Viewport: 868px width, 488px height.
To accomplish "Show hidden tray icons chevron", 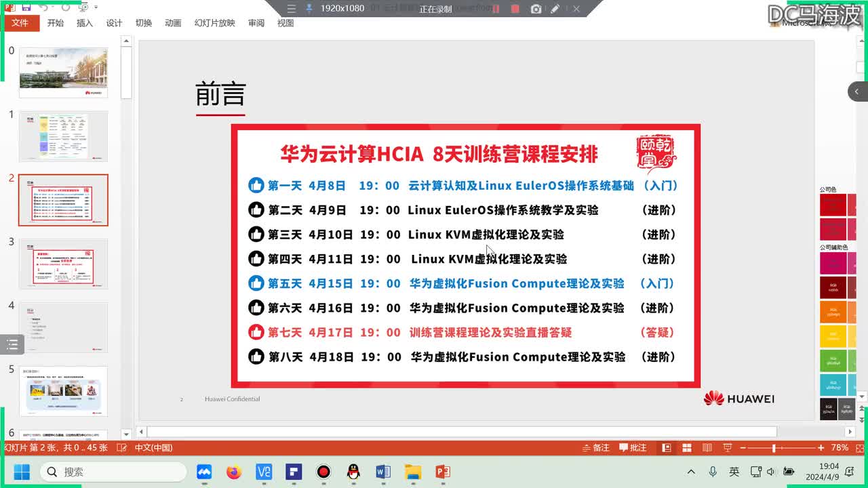I will [691, 472].
